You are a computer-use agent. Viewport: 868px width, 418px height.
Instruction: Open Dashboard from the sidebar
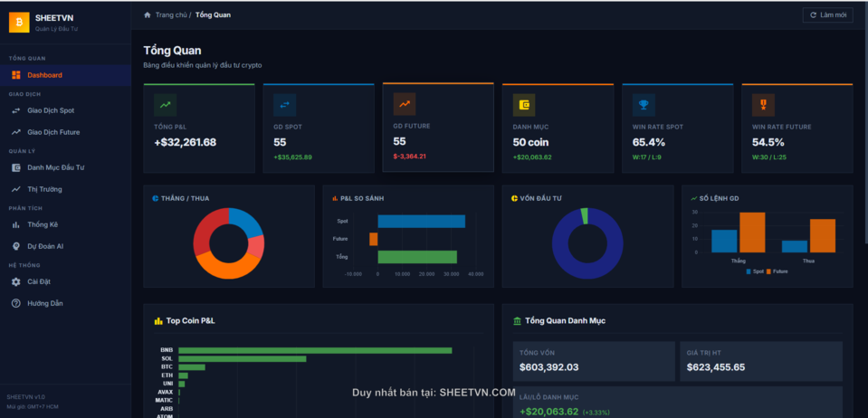click(x=44, y=75)
